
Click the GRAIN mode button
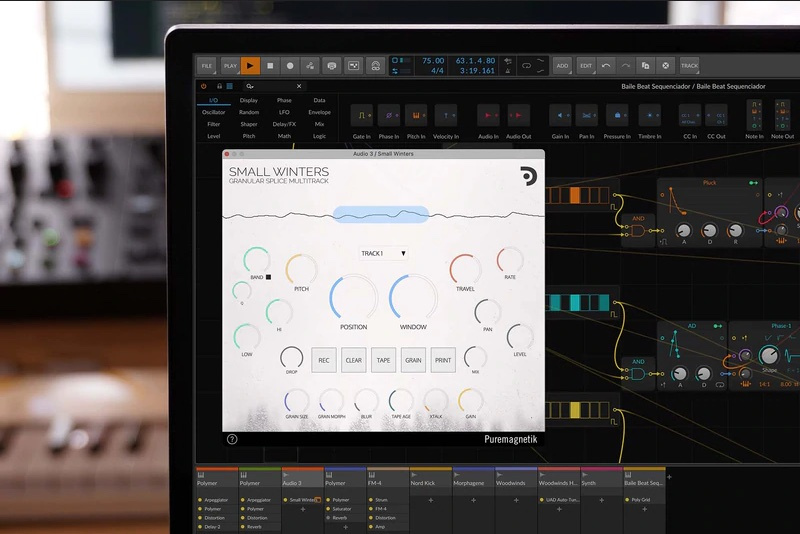coord(413,360)
